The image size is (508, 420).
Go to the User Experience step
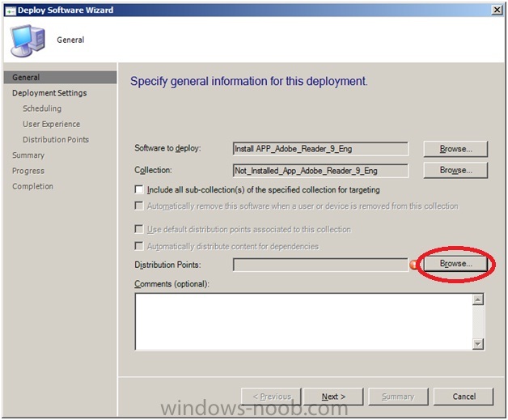(52, 124)
